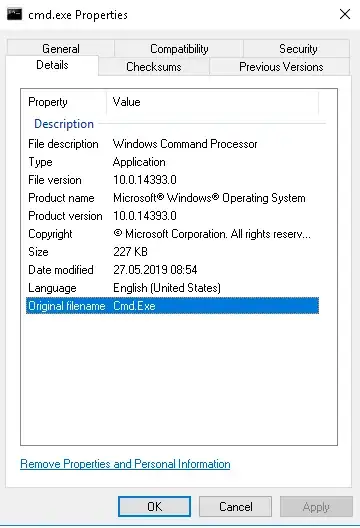
Task: Select the Copyright property row
Action: [x=172, y=234]
